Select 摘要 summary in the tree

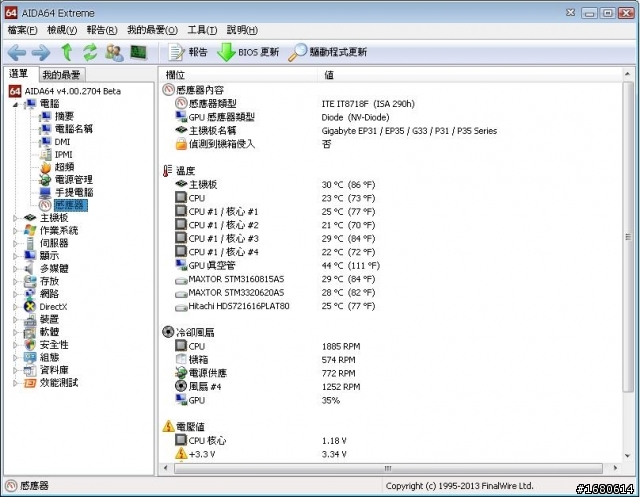64,116
